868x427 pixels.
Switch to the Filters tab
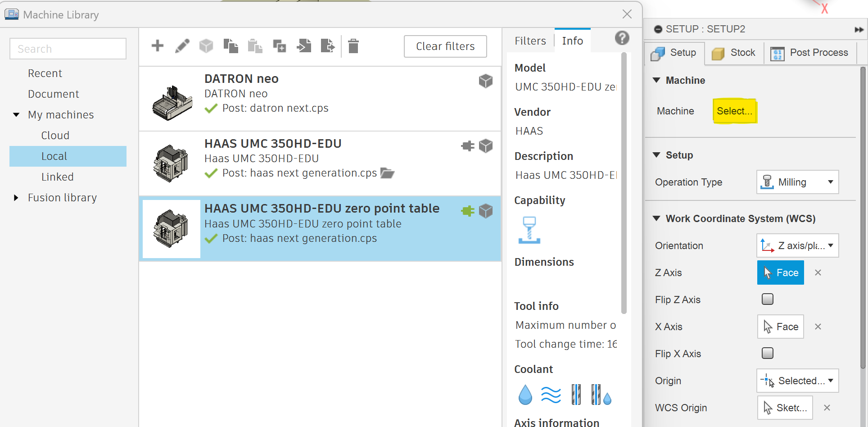pos(530,41)
